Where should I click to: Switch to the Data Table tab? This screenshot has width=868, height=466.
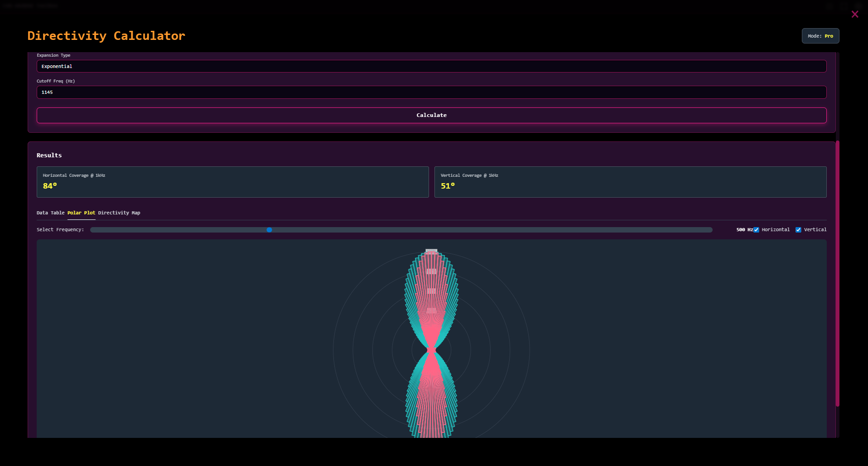pos(50,213)
